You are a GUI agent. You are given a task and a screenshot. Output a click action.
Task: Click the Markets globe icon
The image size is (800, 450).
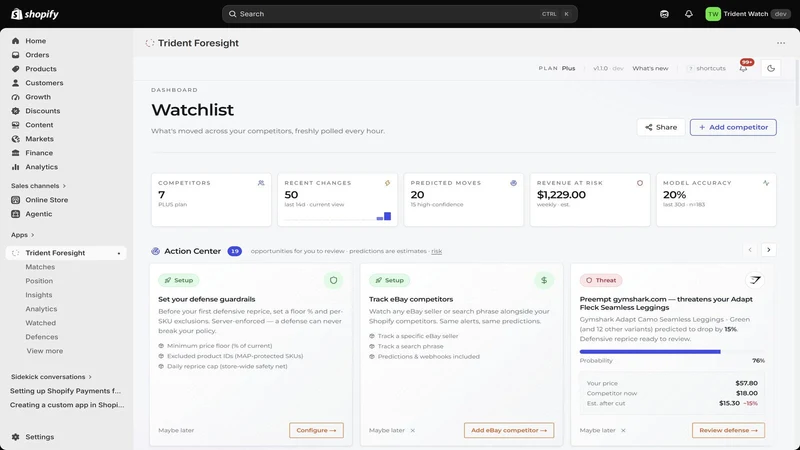pos(15,139)
